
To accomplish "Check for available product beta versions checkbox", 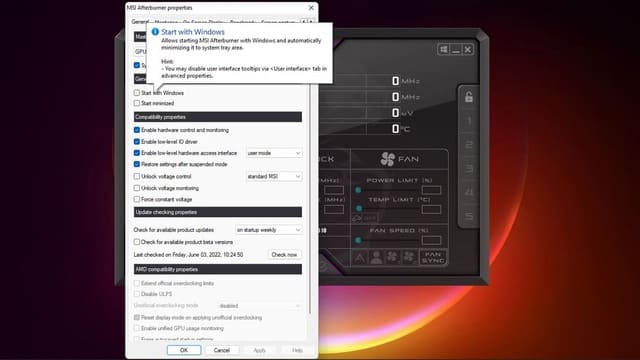I will [137, 242].
